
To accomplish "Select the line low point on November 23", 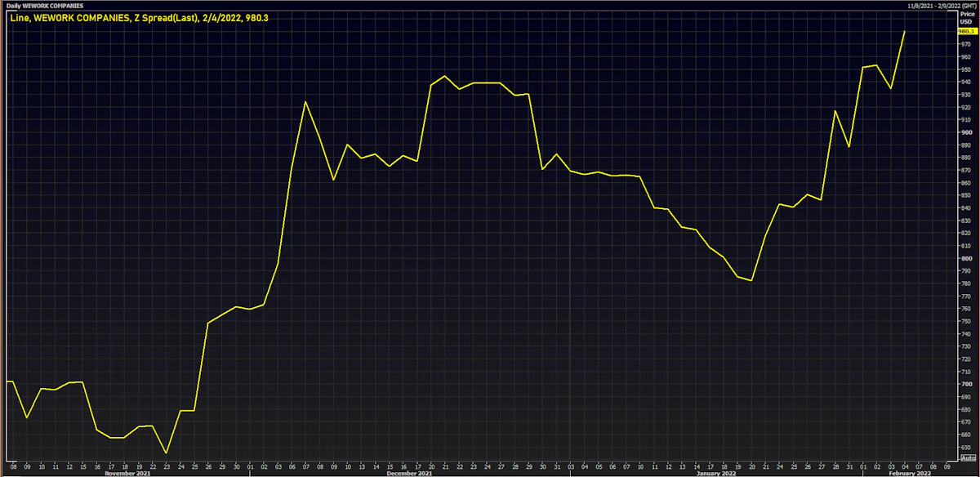I will [166, 452].
